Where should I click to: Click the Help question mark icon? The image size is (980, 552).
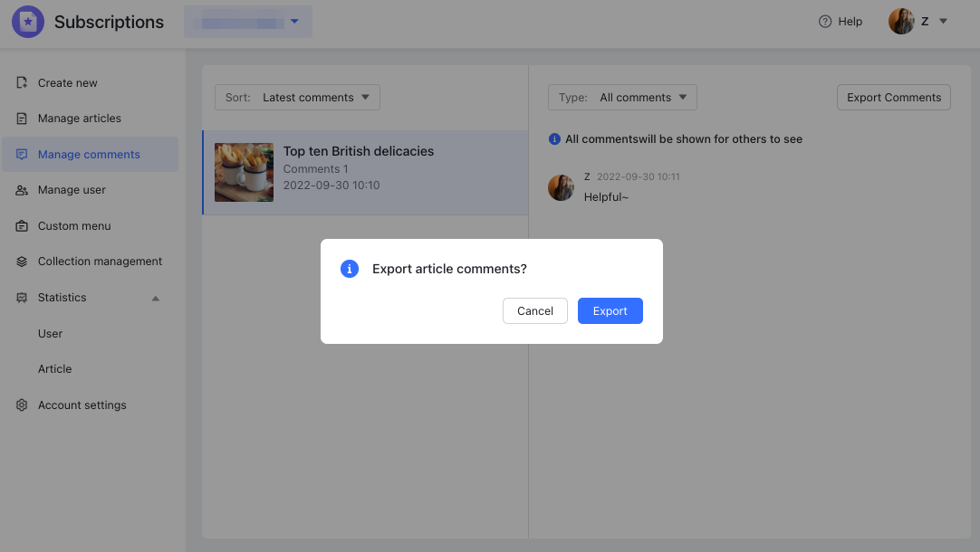pos(824,22)
